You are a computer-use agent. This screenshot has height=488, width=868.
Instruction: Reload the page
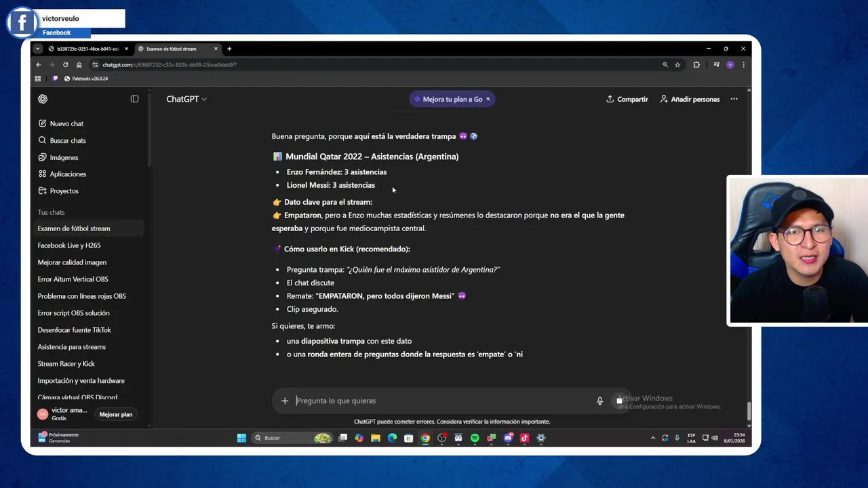coord(65,65)
